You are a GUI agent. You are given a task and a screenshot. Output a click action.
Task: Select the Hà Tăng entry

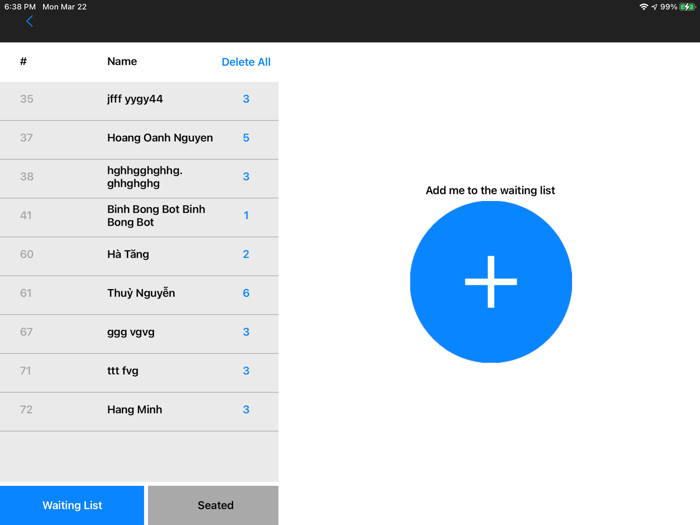pos(139,254)
